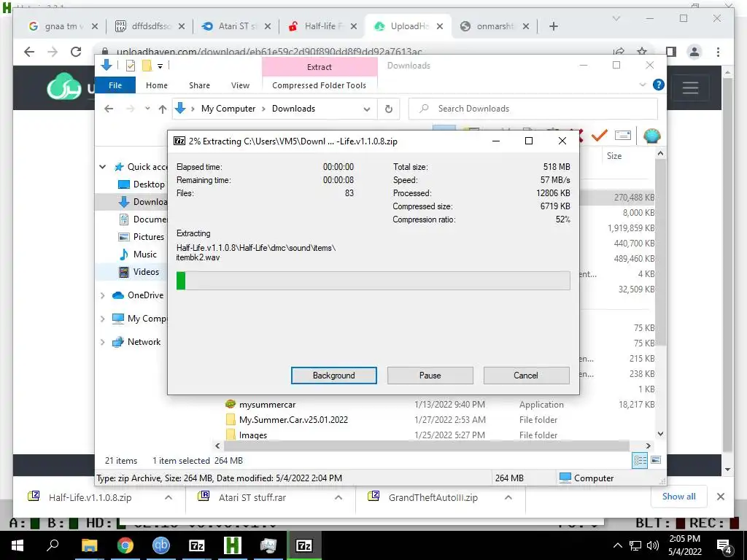This screenshot has width=747, height=560.
Task: Collapse the Quick access tree node
Action: click(x=102, y=167)
